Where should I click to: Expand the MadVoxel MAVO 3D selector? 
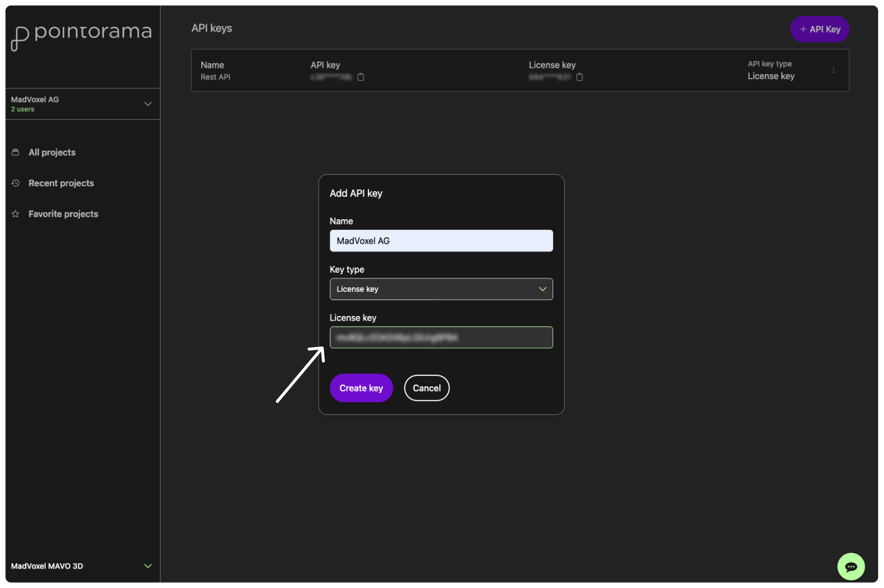click(x=148, y=566)
